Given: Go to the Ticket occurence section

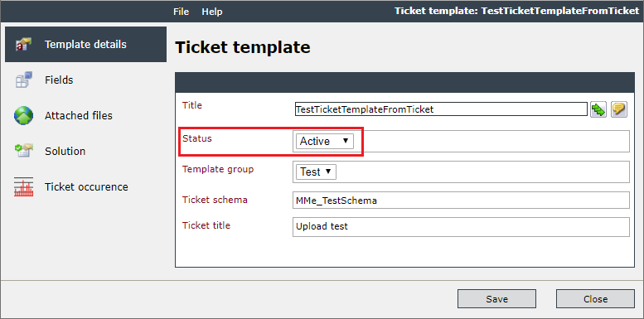Looking at the screenshot, I should 86,187.
